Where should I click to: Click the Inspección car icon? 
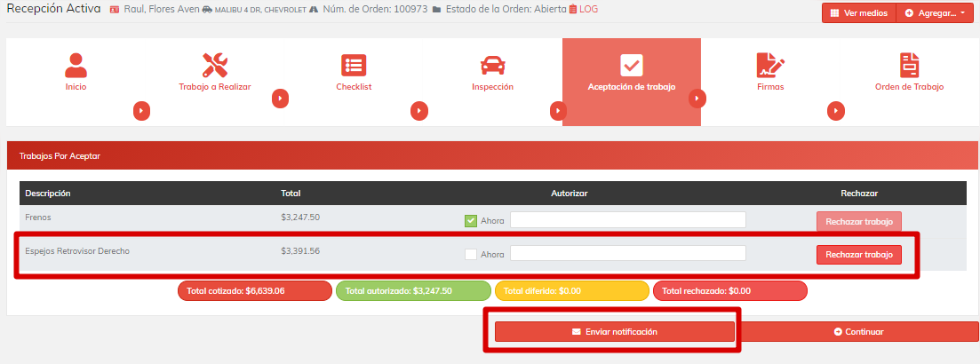click(x=492, y=65)
